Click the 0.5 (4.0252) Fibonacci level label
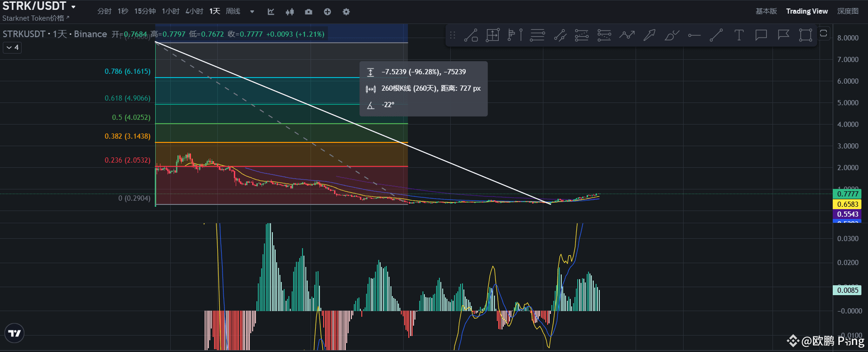Screen dimensions: 868x352 pyautogui.click(x=131, y=117)
